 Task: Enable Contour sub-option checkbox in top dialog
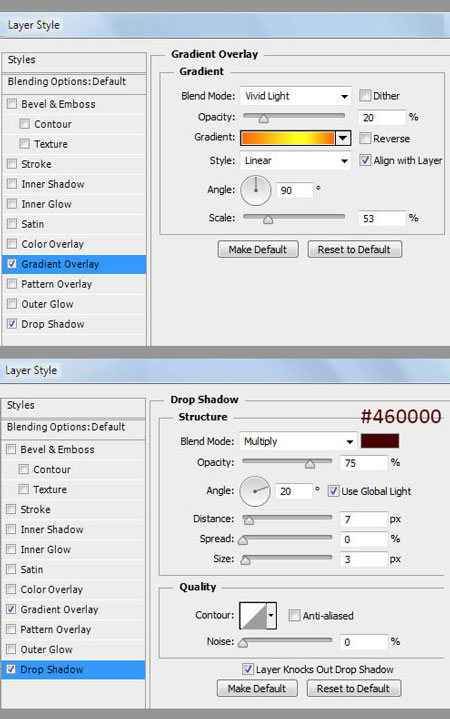pyautogui.click(x=24, y=124)
